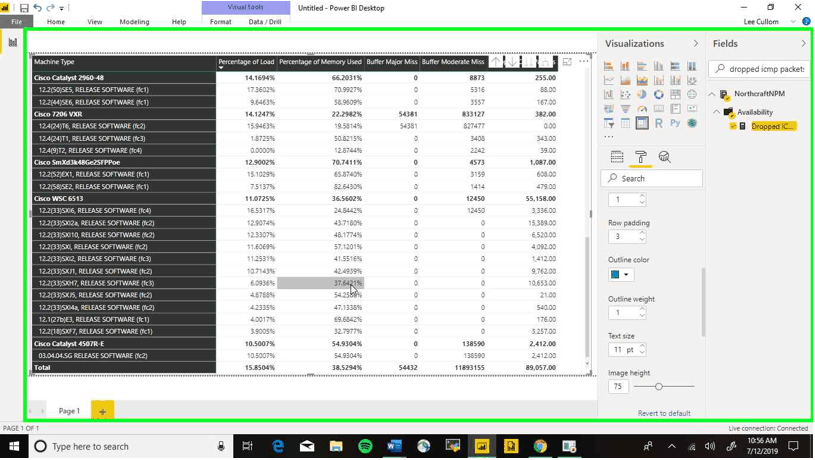Collapse the Fields pane
Viewport: 815px width, 460px height.
[x=803, y=44]
